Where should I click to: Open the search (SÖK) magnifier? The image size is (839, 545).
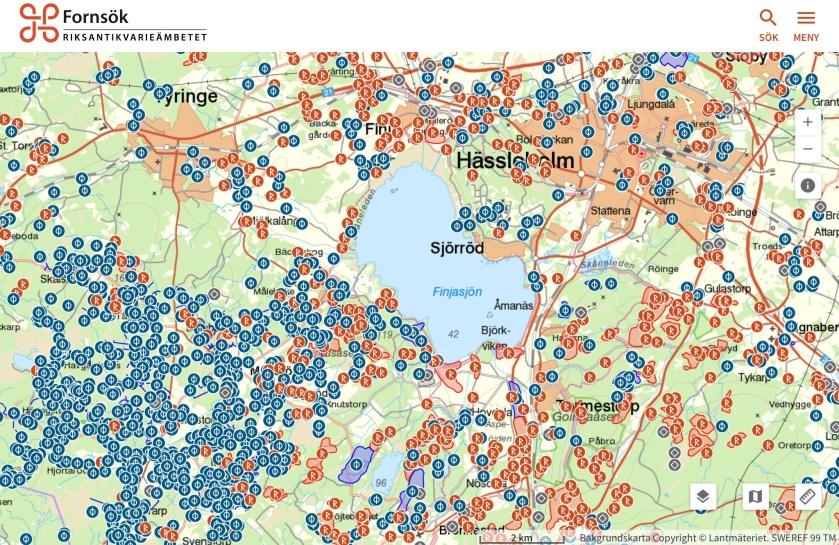pyautogui.click(x=768, y=24)
